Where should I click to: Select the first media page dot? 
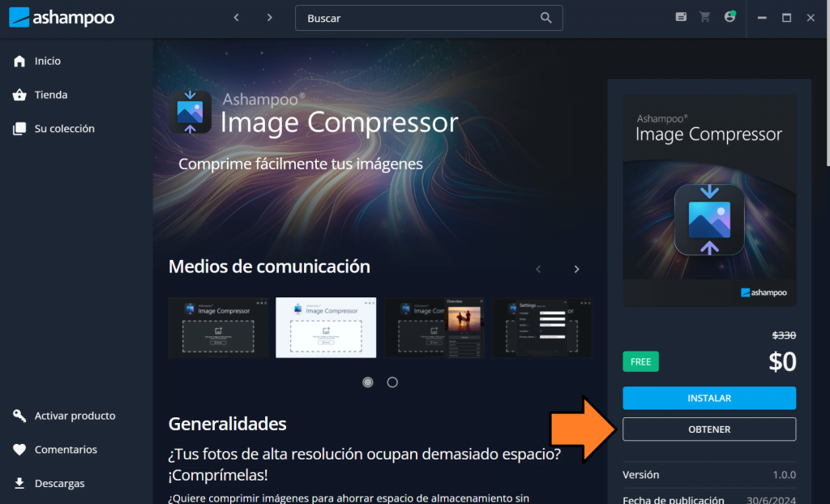(368, 382)
